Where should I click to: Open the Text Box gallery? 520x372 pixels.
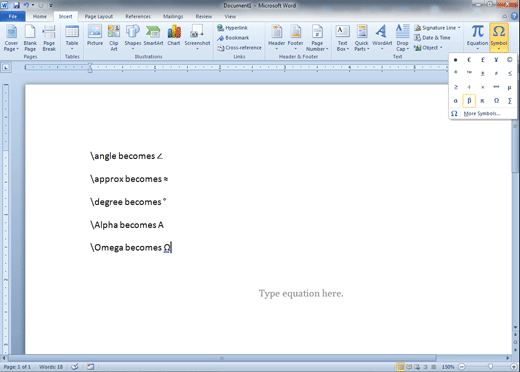(342, 38)
